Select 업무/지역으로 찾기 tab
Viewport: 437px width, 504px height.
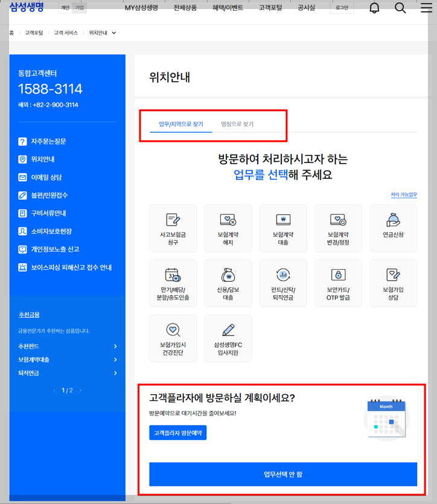click(181, 124)
